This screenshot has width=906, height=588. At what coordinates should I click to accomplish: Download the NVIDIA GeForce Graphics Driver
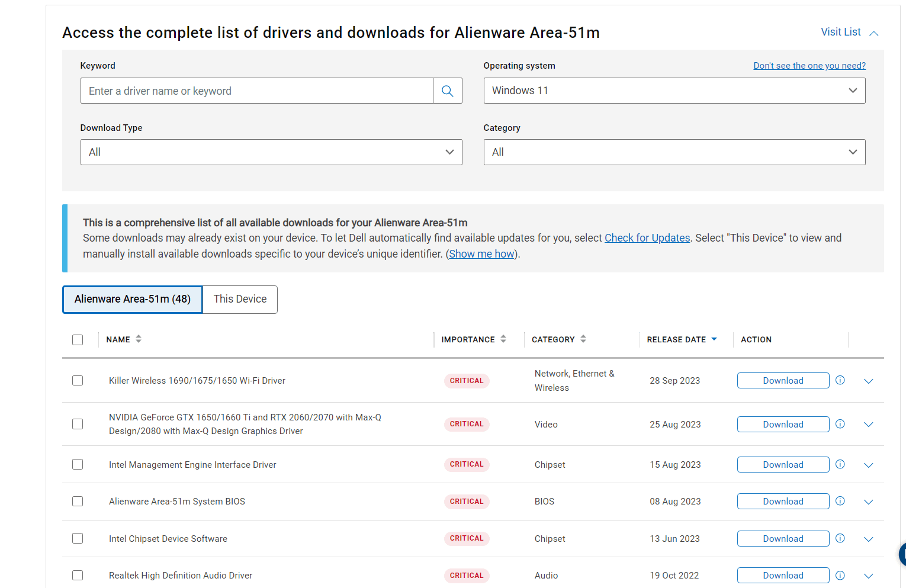tap(783, 425)
